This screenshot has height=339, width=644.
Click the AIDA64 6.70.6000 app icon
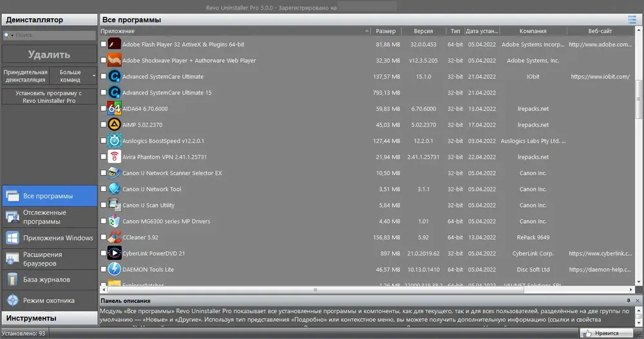tap(114, 108)
